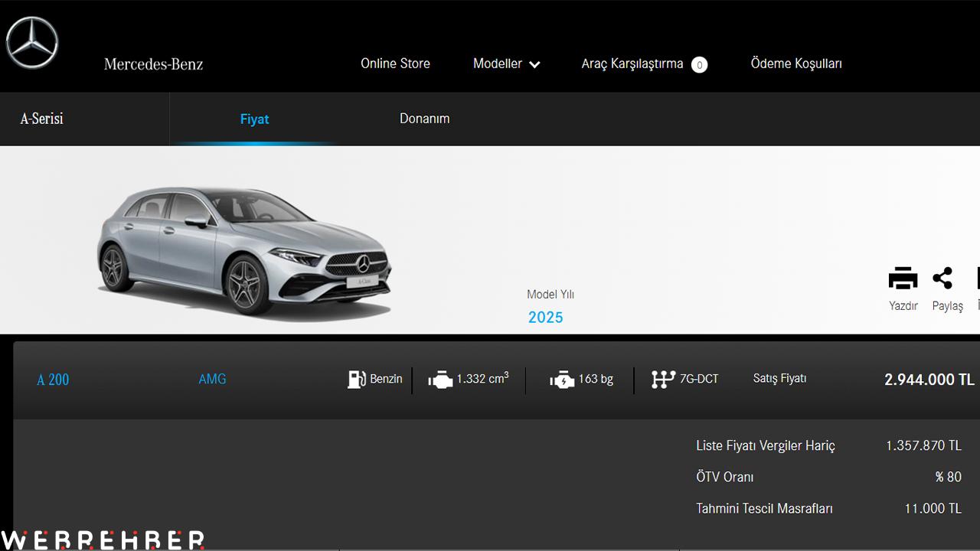The width and height of the screenshot is (980, 551).
Task: Click the Benzin fuel pump icon
Action: (x=356, y=379)
